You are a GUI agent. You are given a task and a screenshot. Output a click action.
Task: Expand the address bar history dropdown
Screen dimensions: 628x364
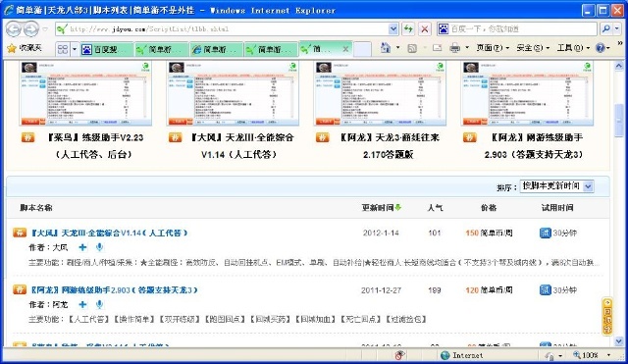click(393, 28)
